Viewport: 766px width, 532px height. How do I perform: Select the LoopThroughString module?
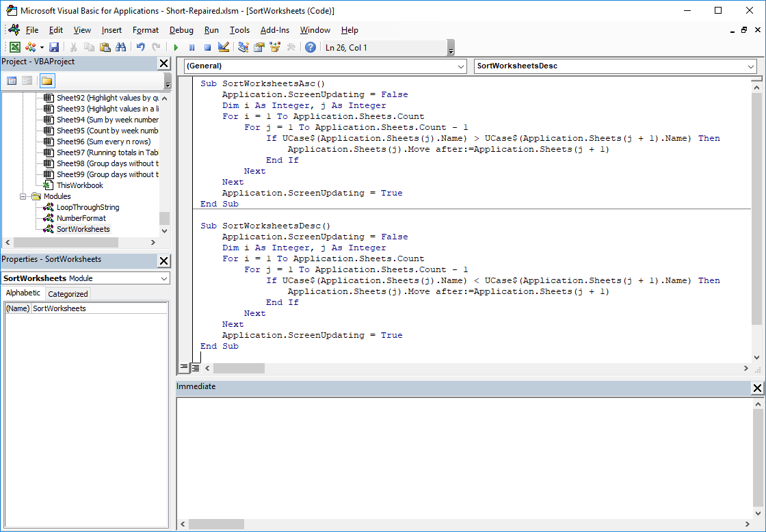pos(88,207)
